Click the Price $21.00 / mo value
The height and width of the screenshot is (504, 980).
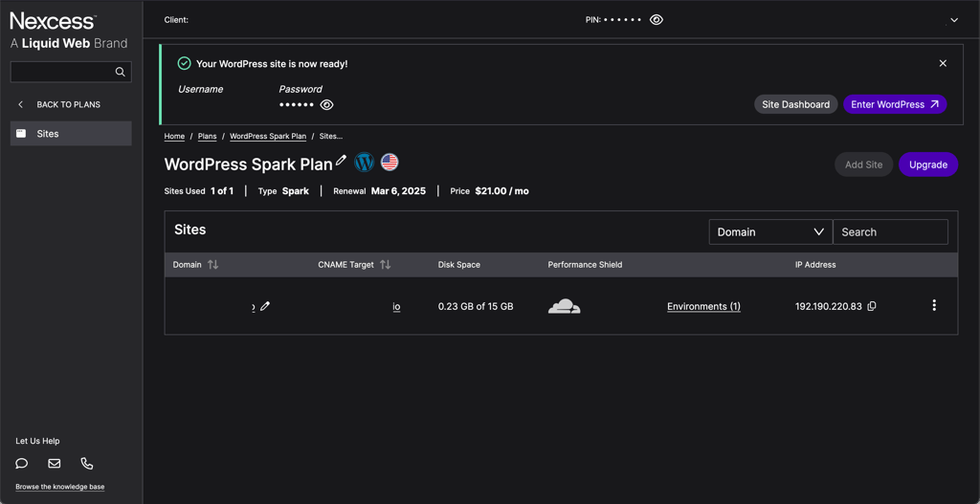click(x=501, y=191)
